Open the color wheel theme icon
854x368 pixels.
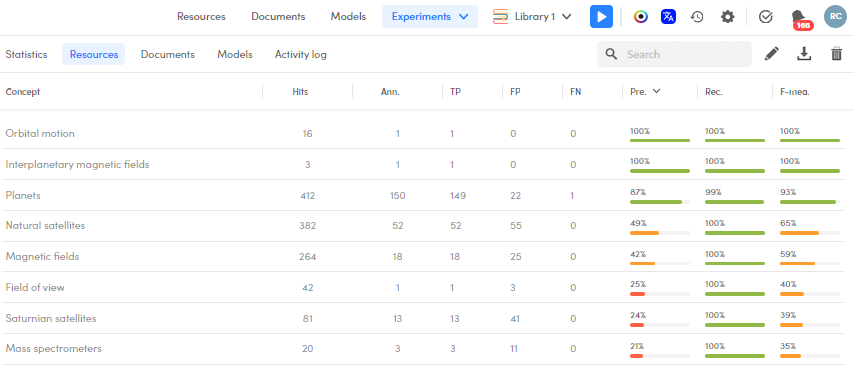[641, 17]
